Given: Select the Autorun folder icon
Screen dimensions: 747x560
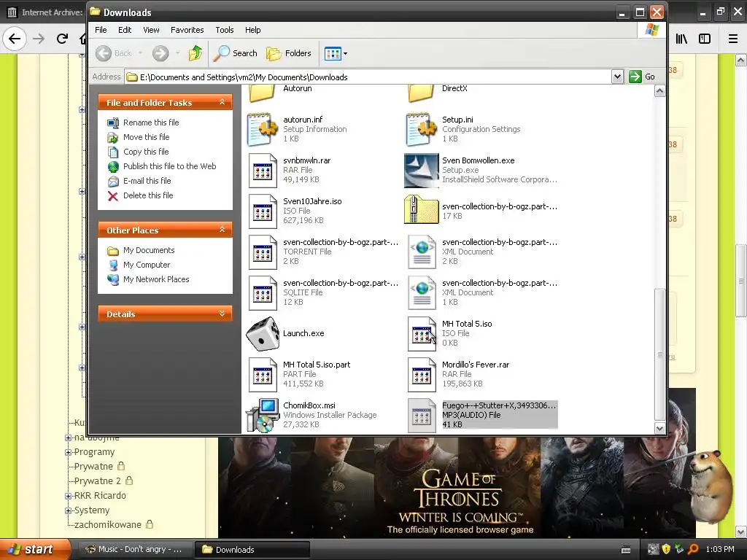Looking at the screenshot, I should (262, 93).
